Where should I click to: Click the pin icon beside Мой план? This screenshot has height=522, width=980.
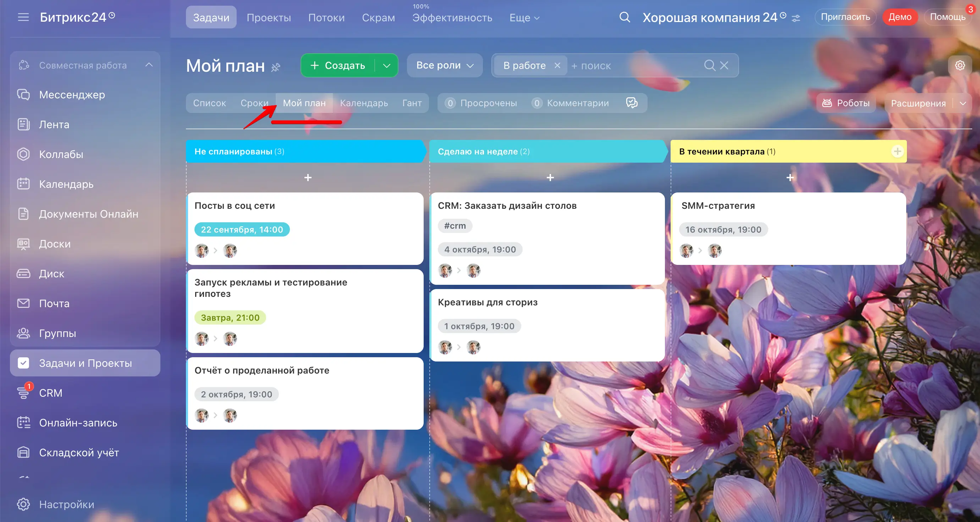275,67
